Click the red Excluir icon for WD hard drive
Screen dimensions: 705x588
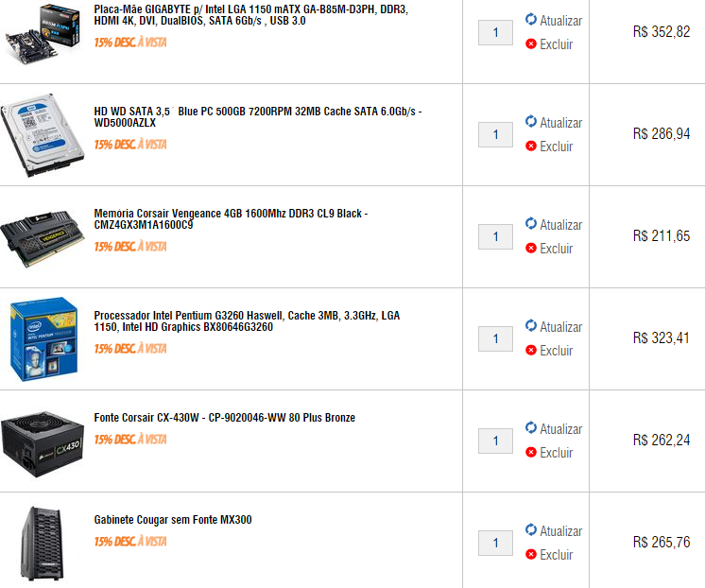[x=531, y=146]
